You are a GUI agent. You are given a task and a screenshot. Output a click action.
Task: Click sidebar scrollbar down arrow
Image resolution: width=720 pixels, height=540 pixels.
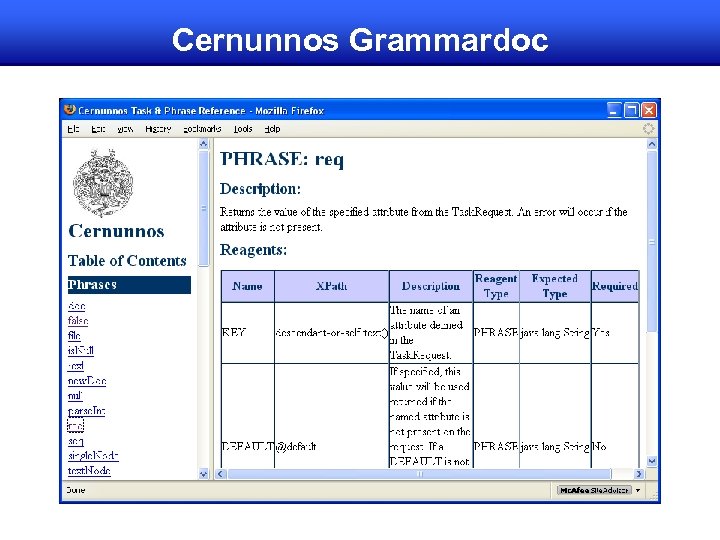point(204,473)
